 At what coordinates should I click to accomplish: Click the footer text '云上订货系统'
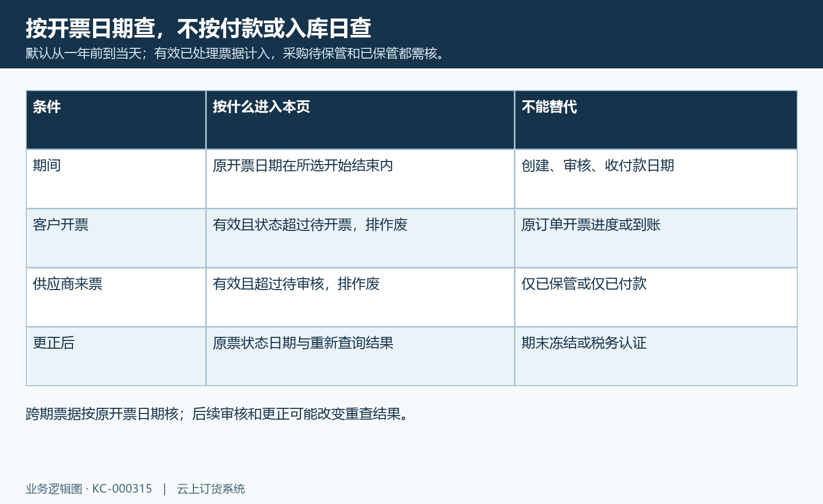pos(211,489)
